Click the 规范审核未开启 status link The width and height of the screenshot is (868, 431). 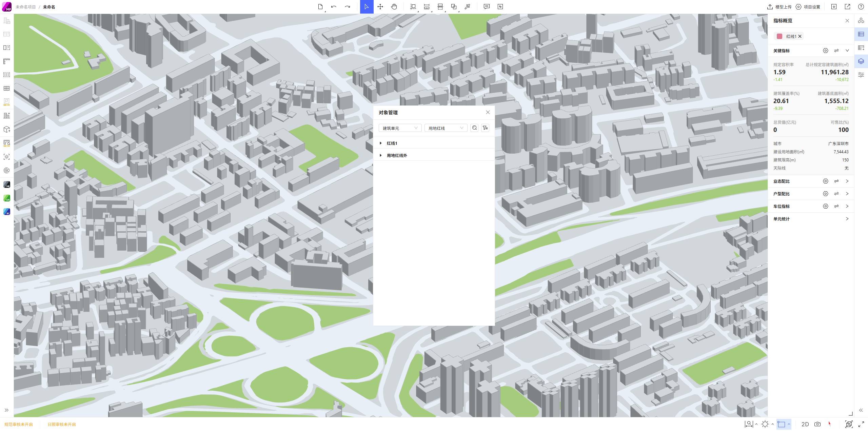pos(19,424)
